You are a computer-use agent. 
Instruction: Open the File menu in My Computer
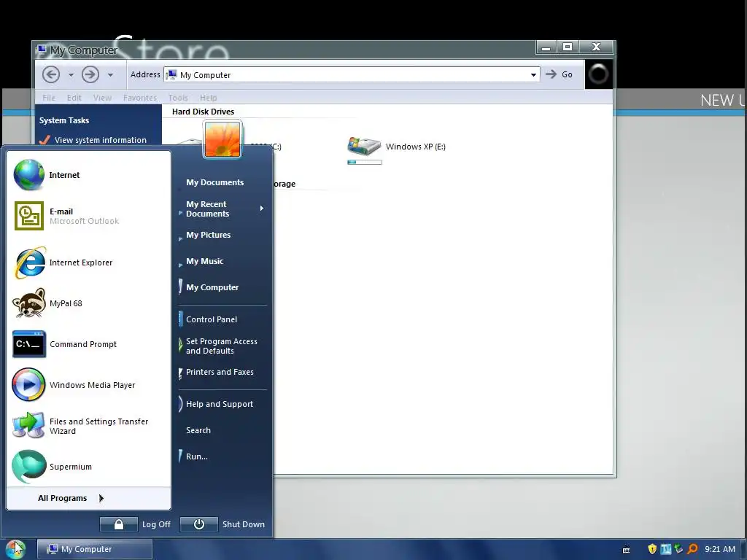(49, 98)
